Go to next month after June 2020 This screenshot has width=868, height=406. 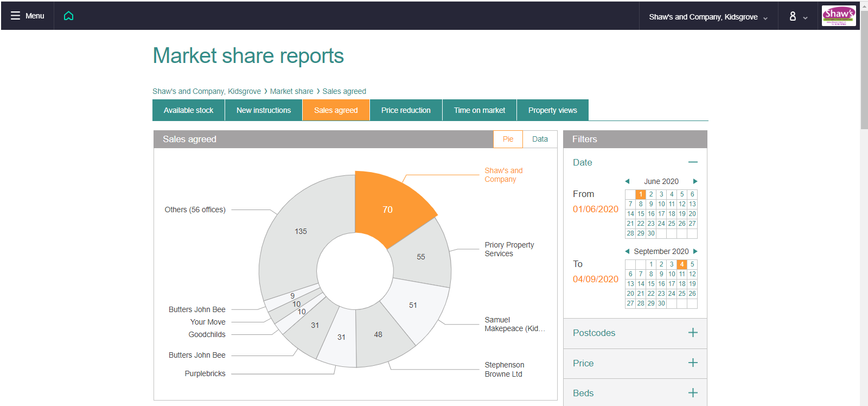coord(695,181)
